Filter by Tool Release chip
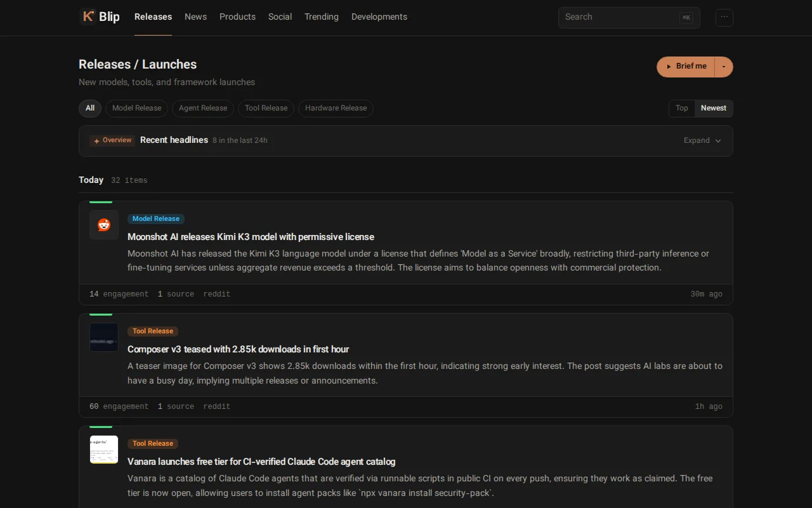The image size is (812, 508). coord(266,109)
